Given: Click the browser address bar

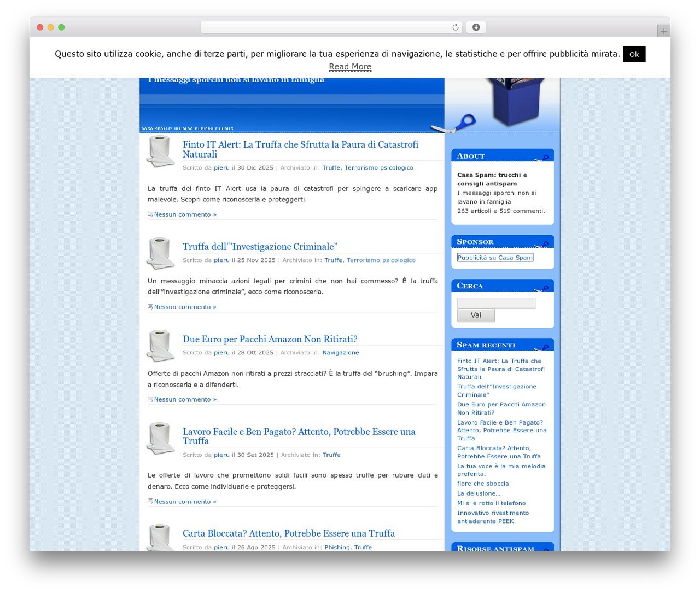Looking at the screenshot, I should [x=331, y=27].
